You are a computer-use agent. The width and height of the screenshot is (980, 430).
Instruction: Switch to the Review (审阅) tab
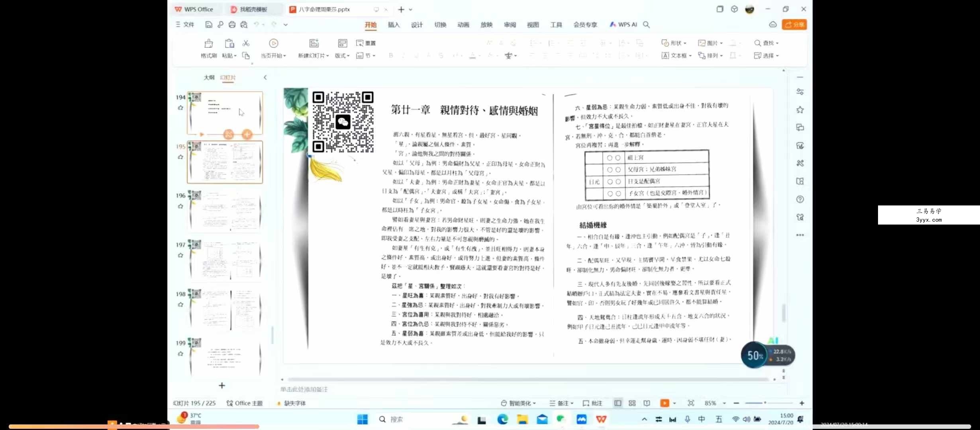click(x=510, y=25)
